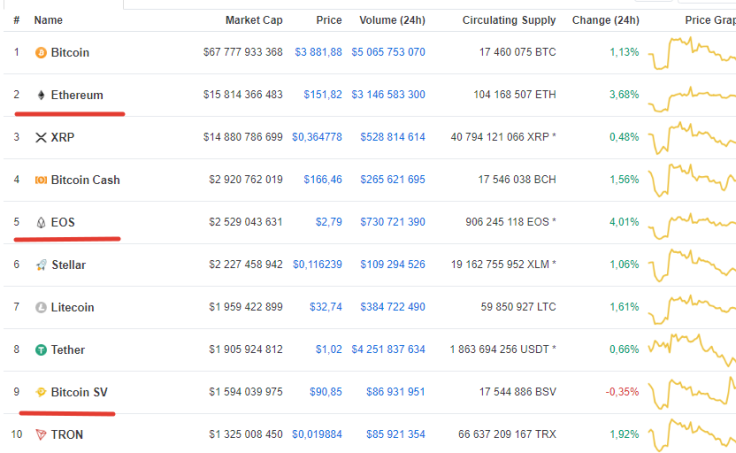The image size is (736, 453).
Task: Click Bitcoin volume $5 065 753 070
Action: point(388,52)
